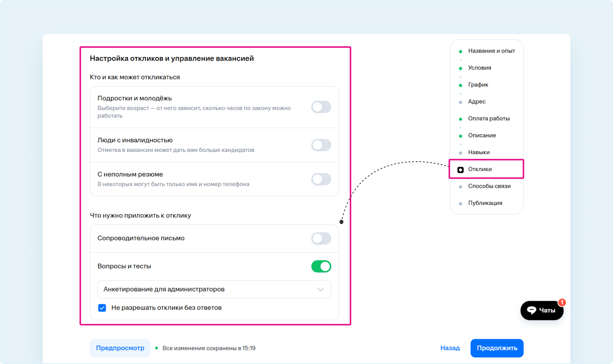
Task: Click the Назад link
Action: pos(450,348)
